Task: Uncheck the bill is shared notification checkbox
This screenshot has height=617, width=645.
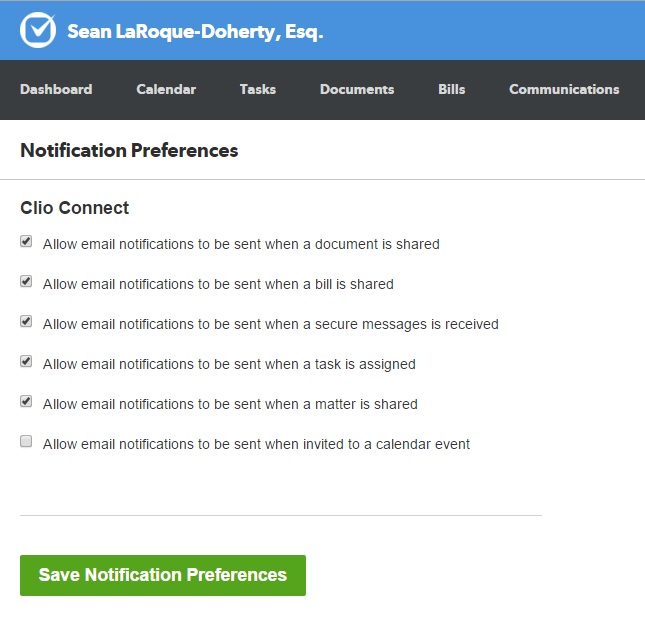Action: click(26, 282)
